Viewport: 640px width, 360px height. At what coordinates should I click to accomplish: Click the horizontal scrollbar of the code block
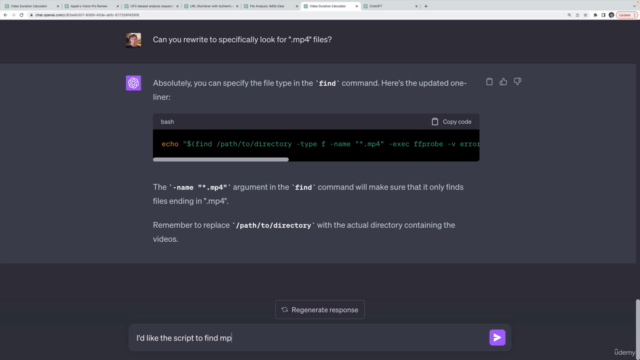221,160
